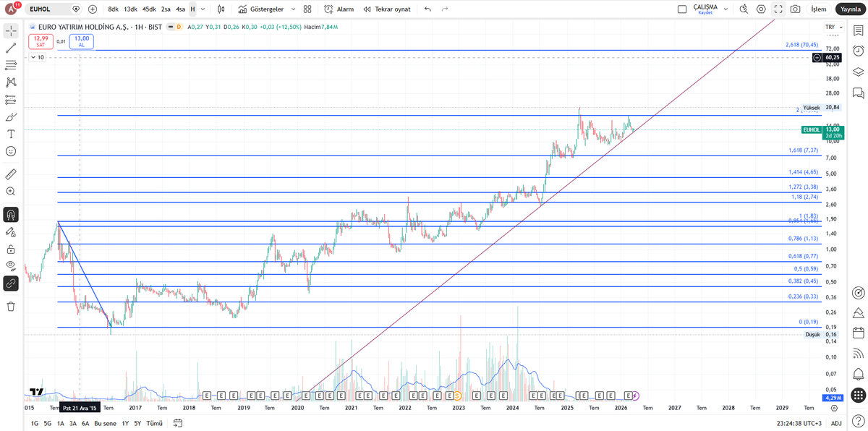Open the emoji and icons tool
The width and height of the screenshot is (868, 431).
pos(11,152)
